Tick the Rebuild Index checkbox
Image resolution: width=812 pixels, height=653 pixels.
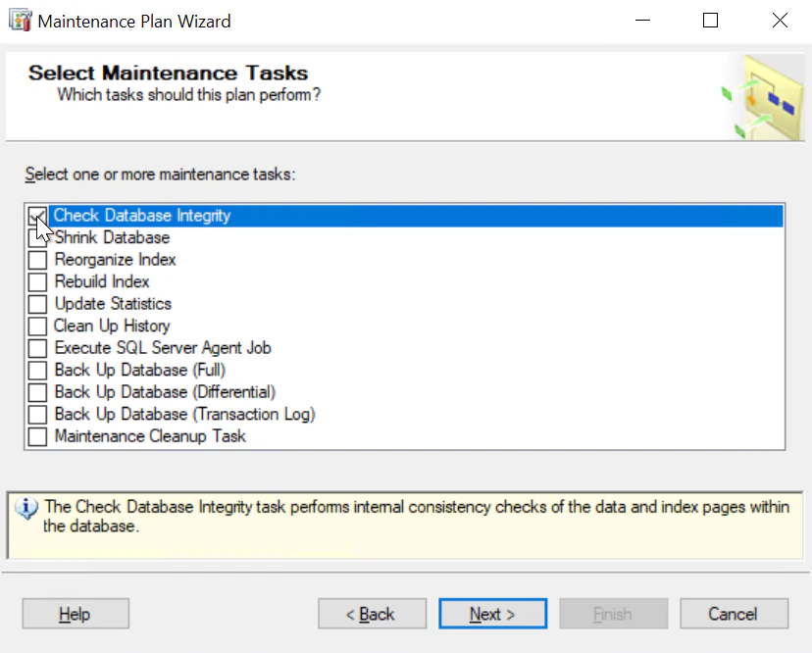(x=37, y=282)
